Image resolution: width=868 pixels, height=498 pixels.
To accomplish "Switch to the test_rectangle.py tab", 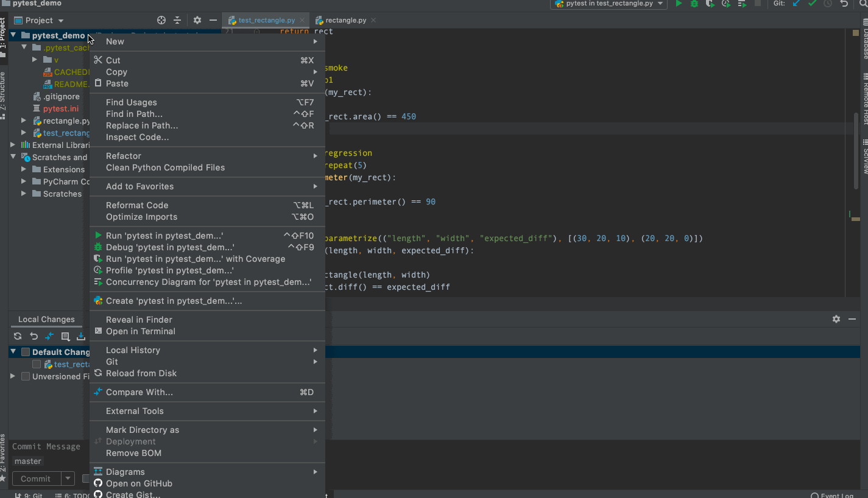I will click(x=266, y=20).
